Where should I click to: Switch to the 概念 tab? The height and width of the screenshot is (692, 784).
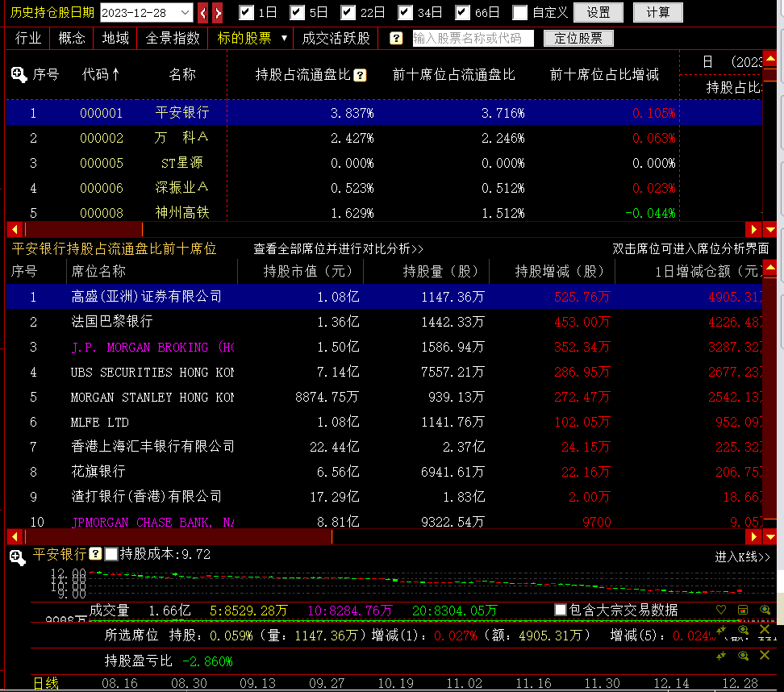tap(72, 39)
